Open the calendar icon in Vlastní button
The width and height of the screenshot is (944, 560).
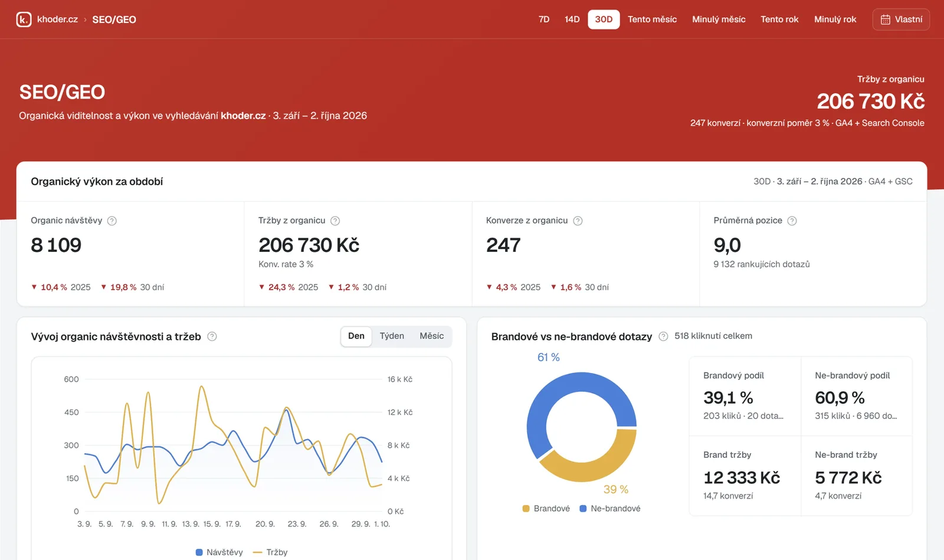pos(885,19)
